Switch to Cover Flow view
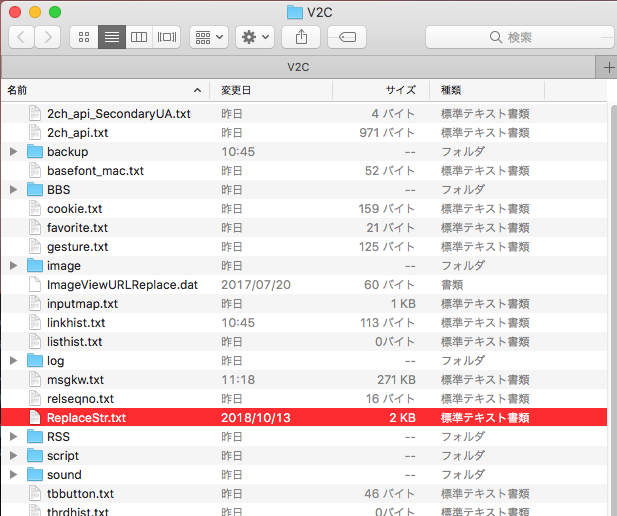 pos(166,37)
